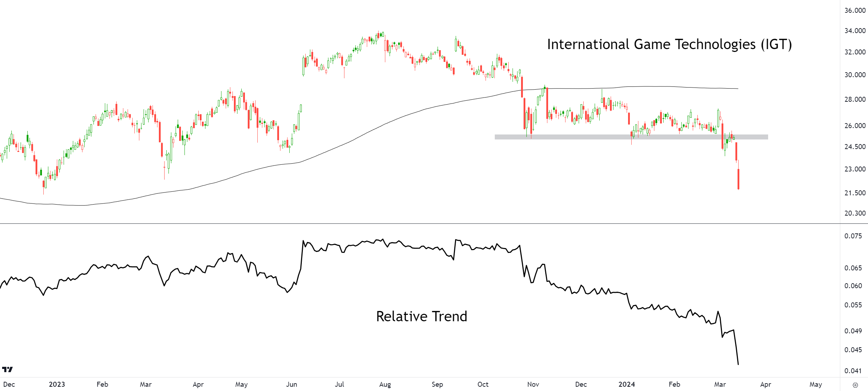Open chart settings gear icon at bottom-right
This screenshot has height=391, width=868.
[x=855, y=385]
